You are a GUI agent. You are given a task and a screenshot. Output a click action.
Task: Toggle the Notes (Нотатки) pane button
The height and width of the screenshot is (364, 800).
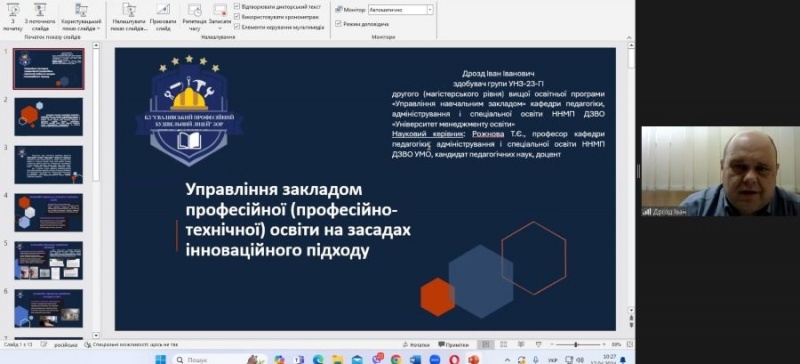(416, 345)
